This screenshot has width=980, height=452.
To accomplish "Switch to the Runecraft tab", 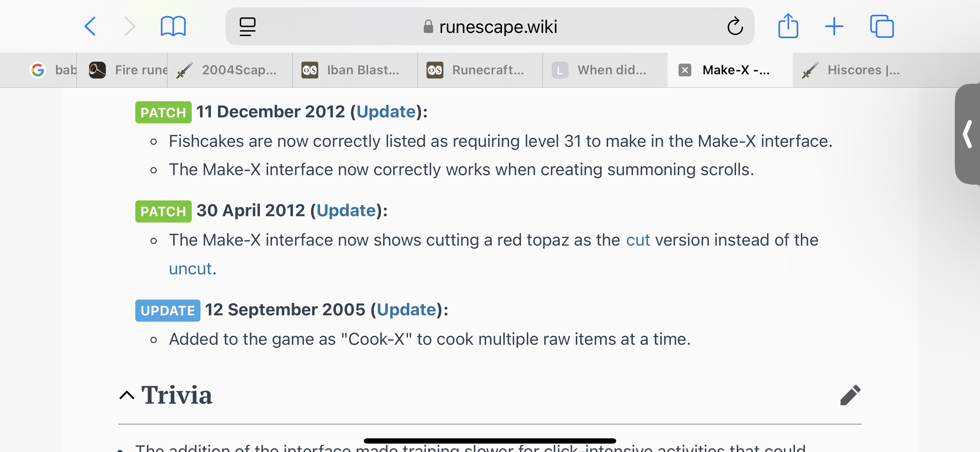I will (x=480, y=70).
